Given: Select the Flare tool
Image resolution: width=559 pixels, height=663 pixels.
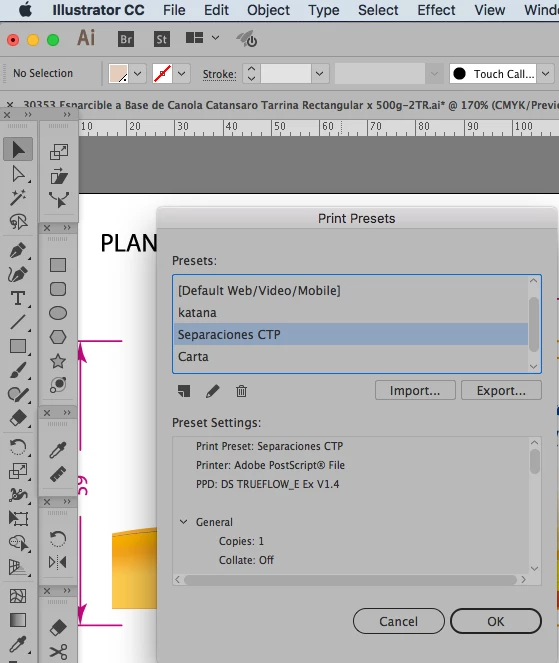Looking at the screenshot, I should pyautogui.click(x=58, y=385).
